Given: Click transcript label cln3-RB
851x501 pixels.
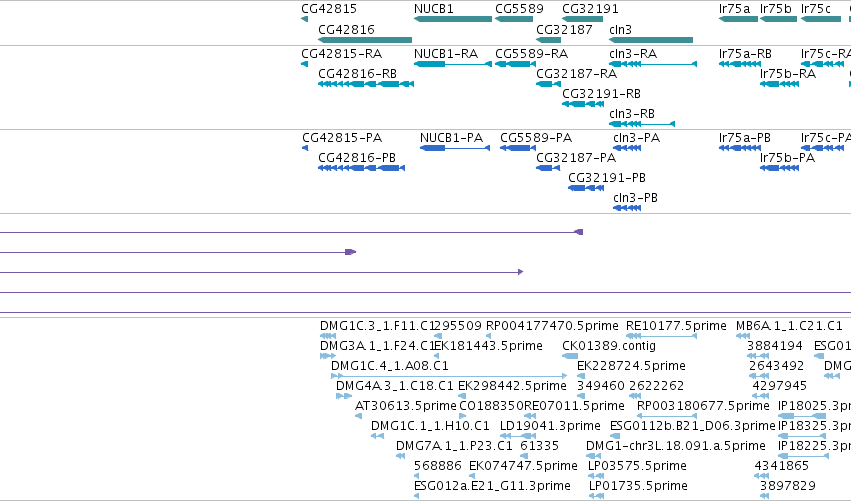Looking at the screenshot, I should pyautogui.click(x=632, y=114).
